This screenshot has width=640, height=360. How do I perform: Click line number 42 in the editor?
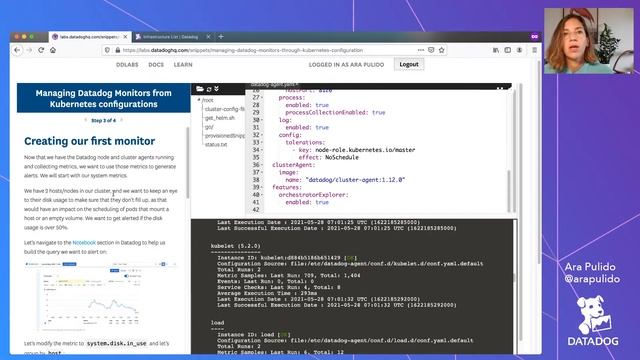pyautogui.click(x=256, y=210)
